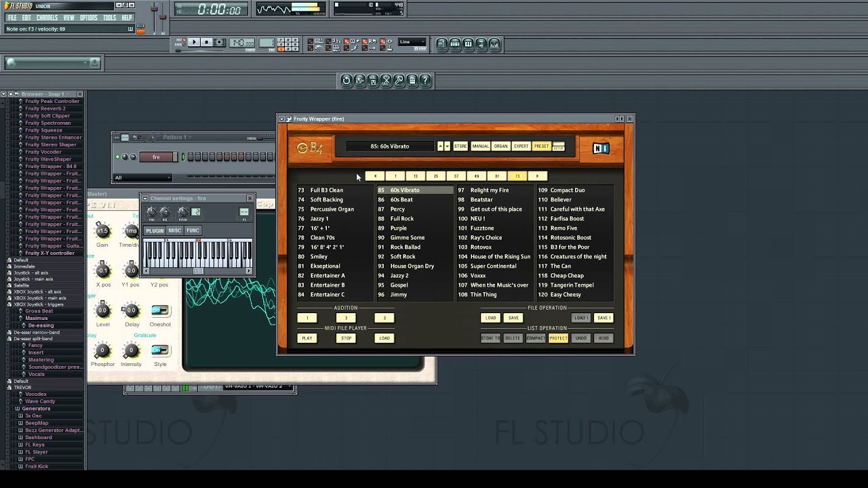Select Fruity Wrapper - B4 II preset

pyautogui.click(x=51, y=166)
